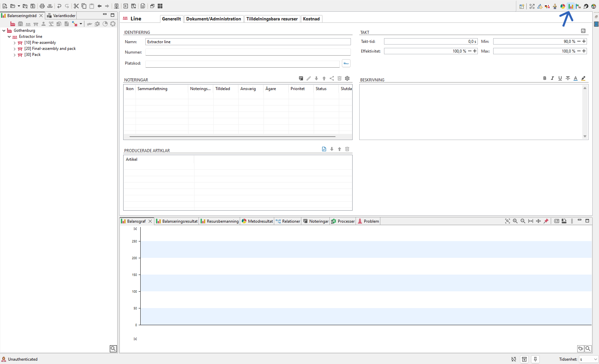Toggle bold formatting in Beskrivning
Image resolution: width=599 pixels, height=364 pixels.
click(545, 78)
